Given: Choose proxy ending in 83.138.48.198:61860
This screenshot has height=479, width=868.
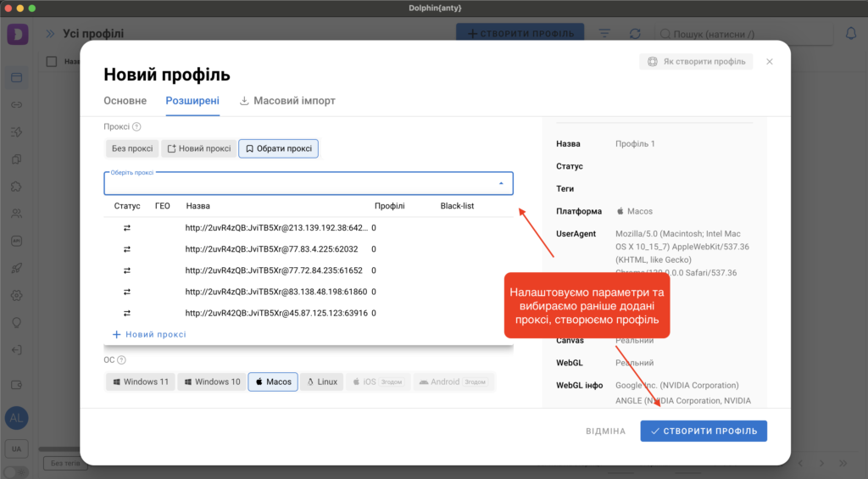Looking at the screenshot, I should 274,292.
